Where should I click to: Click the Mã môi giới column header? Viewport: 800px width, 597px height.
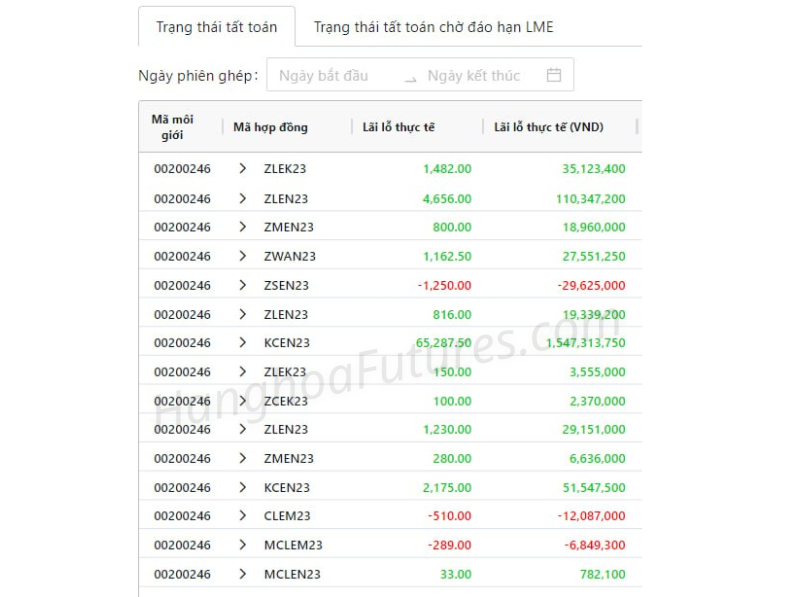pyautogui.click(x=172, y=127)
